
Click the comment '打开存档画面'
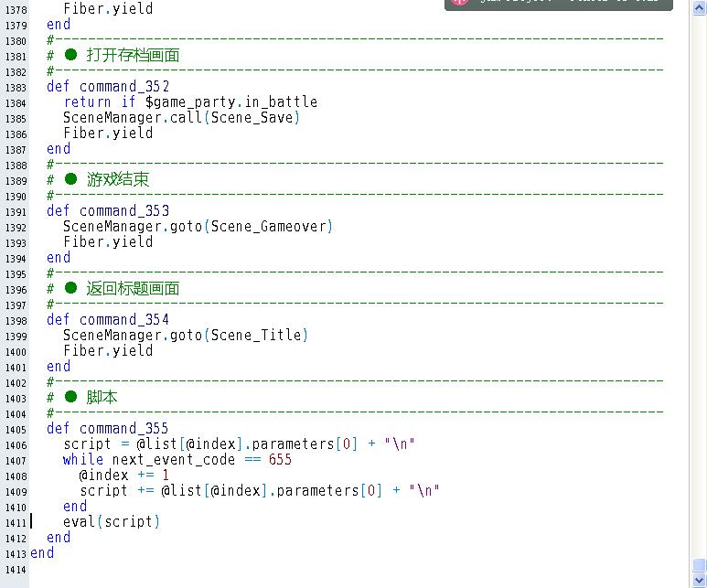pos(133,55)
